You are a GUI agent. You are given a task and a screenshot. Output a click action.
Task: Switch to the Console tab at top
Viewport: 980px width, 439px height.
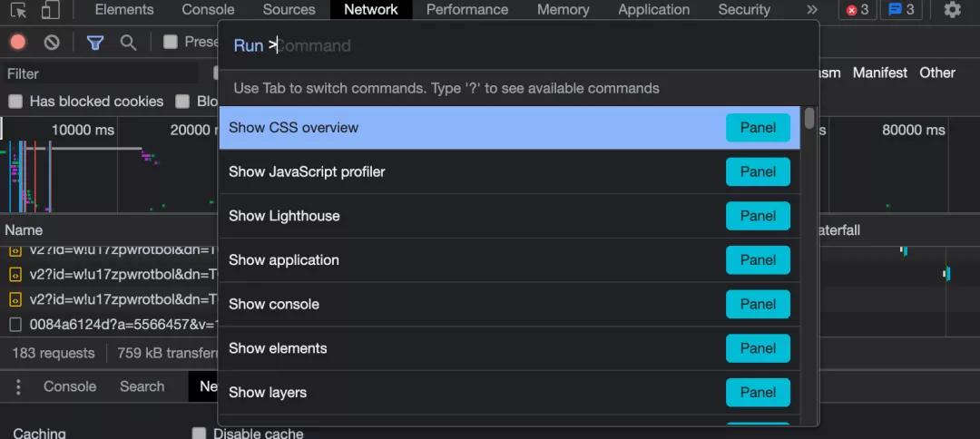pyautogui.click(x=208, y=9)
